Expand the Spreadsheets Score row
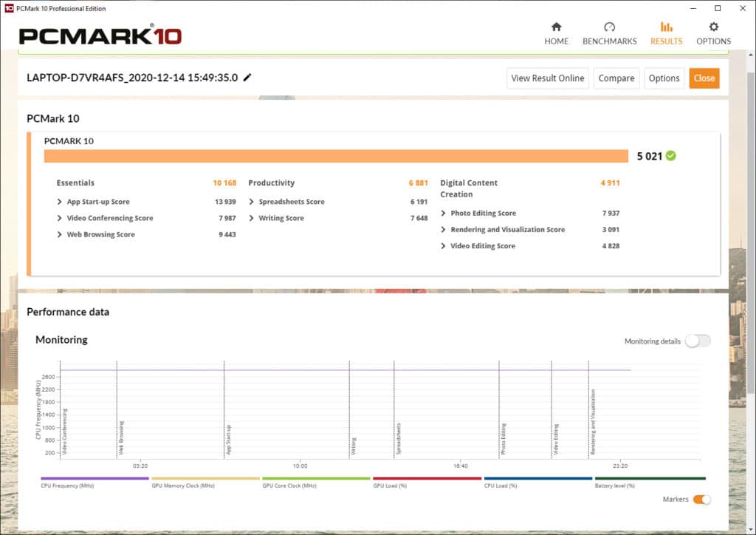The image size is (756, 535). tap(251, 202)
